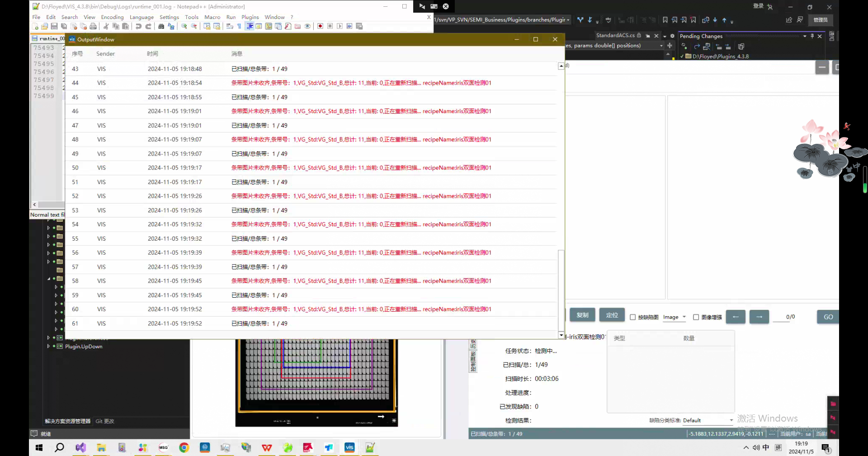Image resolution: width=868 pixels, height=456 pixels.
Task: Click 定位 button
Action: click(612, 315)
